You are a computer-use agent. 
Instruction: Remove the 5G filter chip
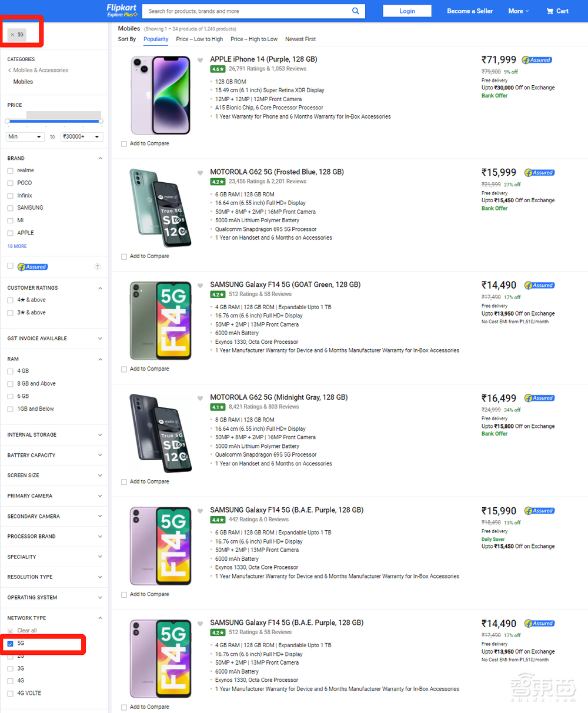[12, 35]
